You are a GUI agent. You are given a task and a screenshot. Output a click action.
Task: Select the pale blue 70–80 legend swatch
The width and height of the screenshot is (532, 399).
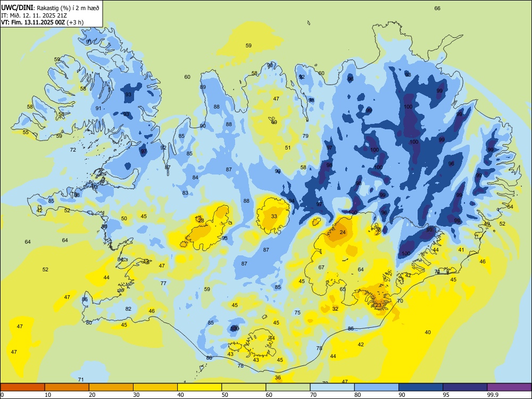click(x=332, y=387)
